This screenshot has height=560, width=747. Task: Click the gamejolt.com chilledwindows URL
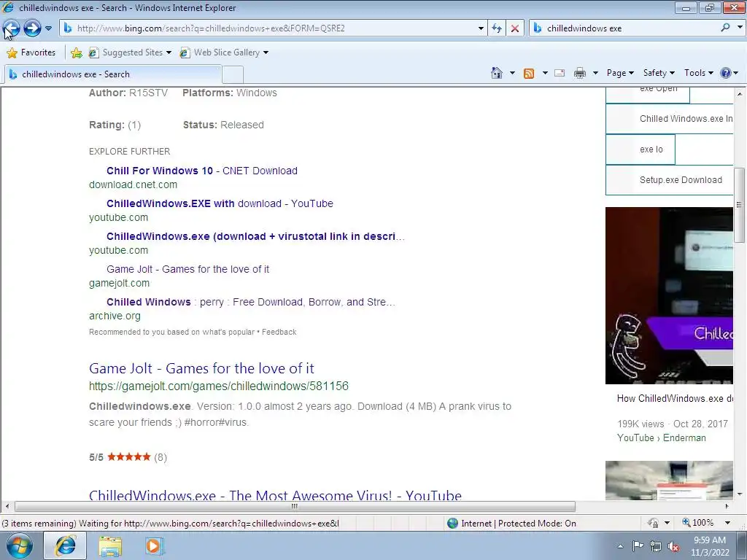click(x=219, y=386)
